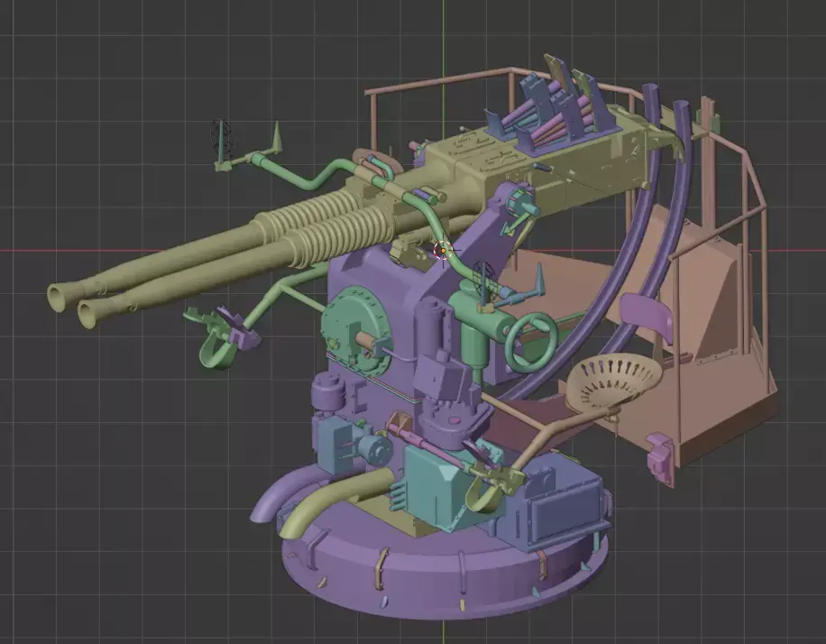Select the pink seat backrest

click(647, 315)
